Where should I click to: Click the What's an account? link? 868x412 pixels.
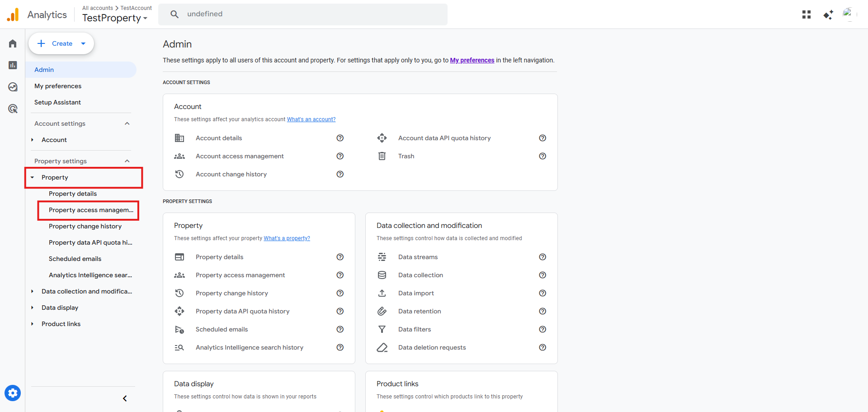click(x=311, y=119)
